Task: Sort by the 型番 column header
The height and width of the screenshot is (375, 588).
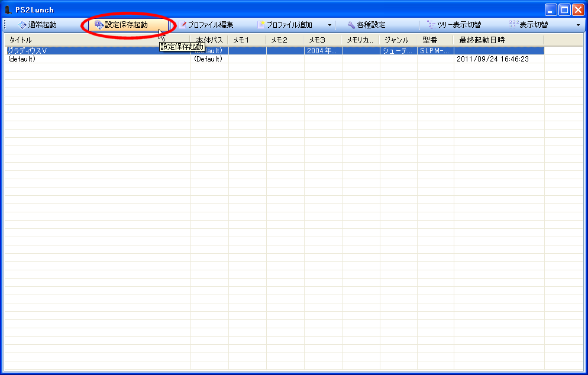Action: click(x=435, y=40)
